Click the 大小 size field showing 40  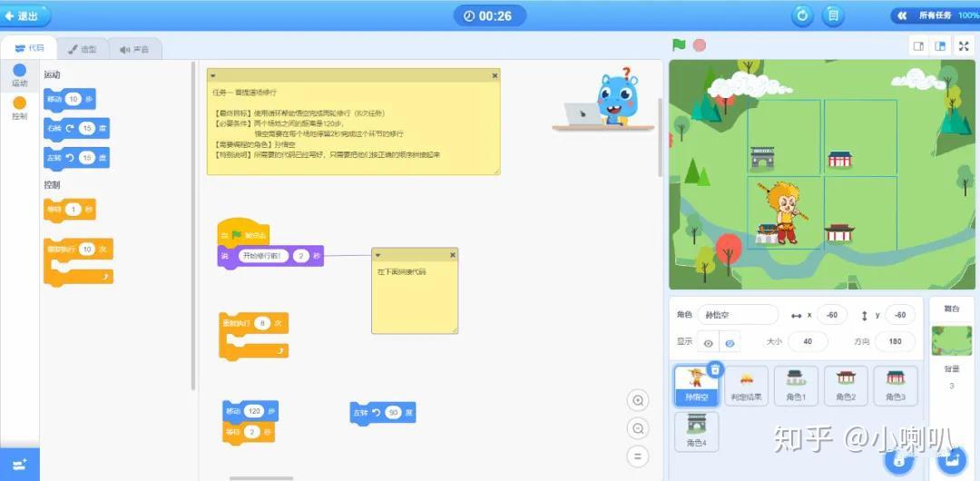pyautogui.click(x=808, y=341)
